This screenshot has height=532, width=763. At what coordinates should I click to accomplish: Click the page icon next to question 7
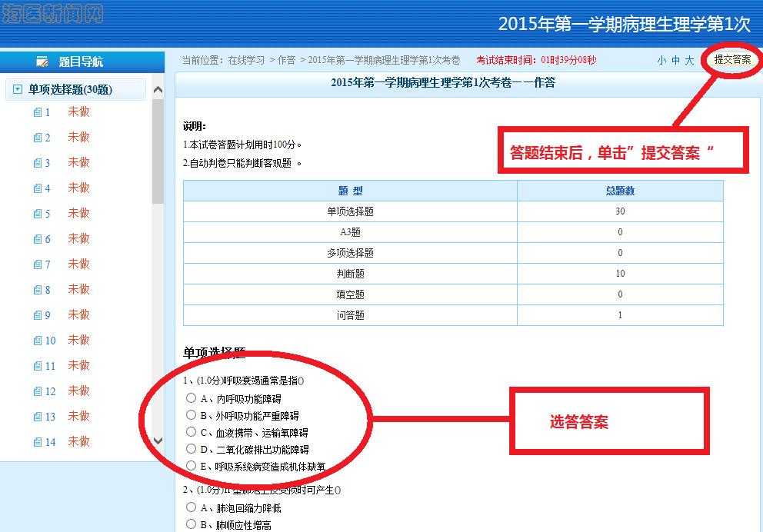37,264
